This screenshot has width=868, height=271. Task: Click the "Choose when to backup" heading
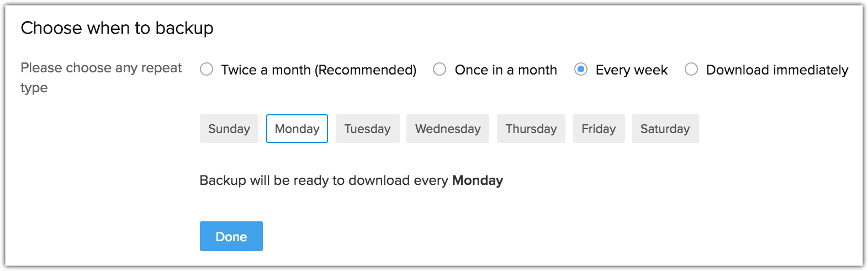[x=117, y=28]
